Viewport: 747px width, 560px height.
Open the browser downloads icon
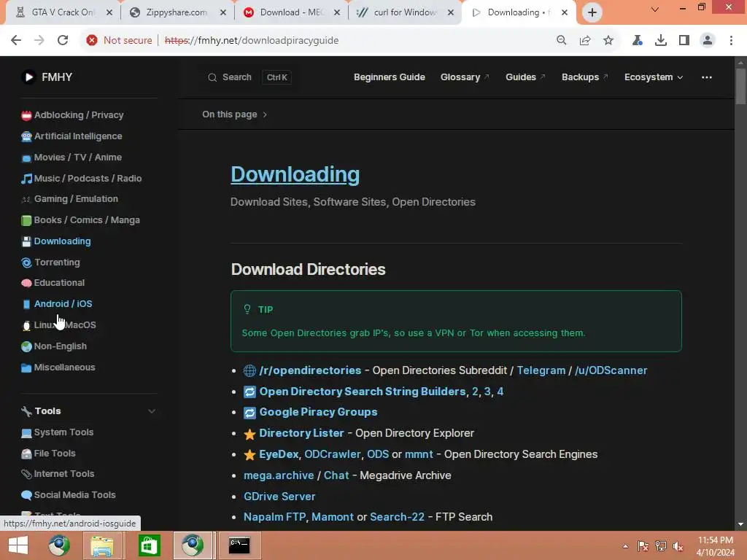coord(661,41)
